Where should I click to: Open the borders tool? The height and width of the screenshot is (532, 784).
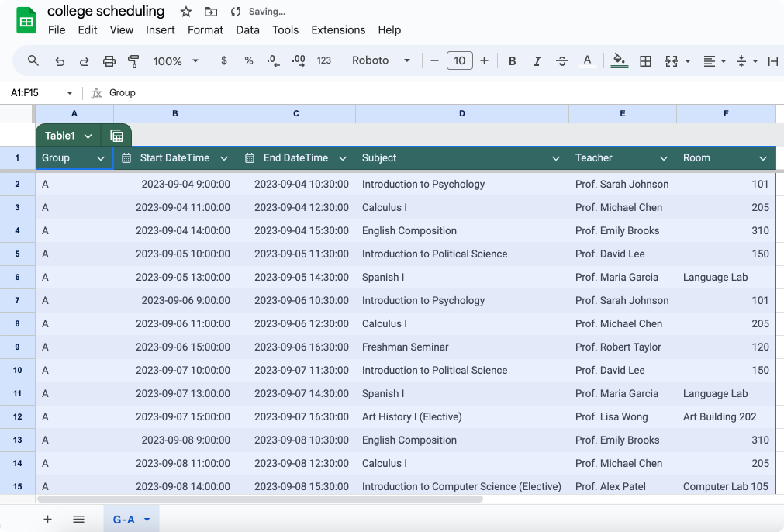(645, 61)
